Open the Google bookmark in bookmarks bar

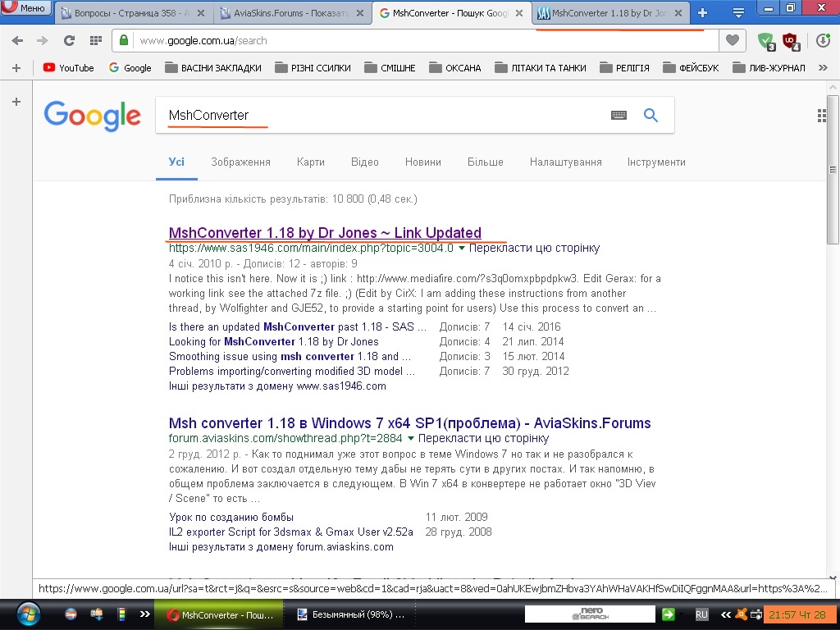[130, 68]
